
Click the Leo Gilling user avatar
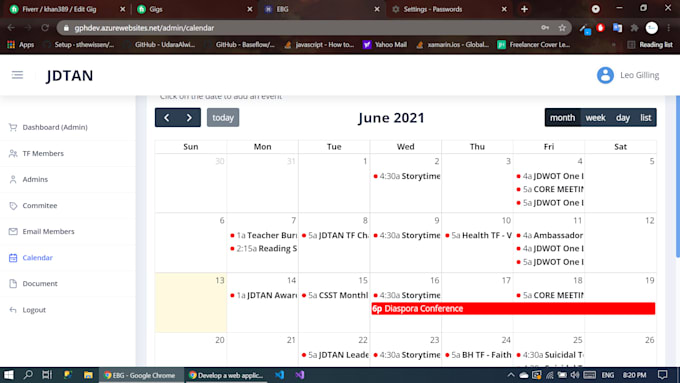pyautogui.click(x=605, y=75)
